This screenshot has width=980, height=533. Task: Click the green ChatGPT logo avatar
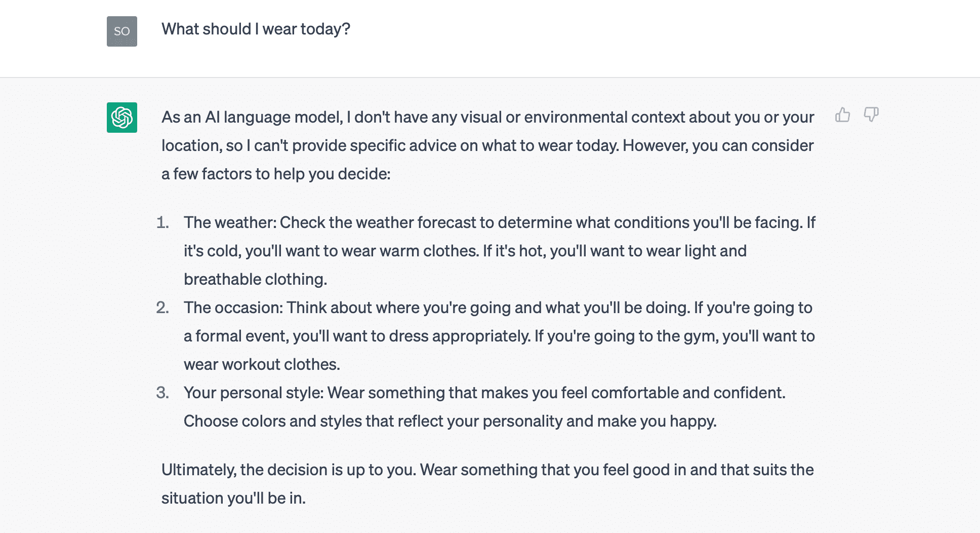click(122, 118)
